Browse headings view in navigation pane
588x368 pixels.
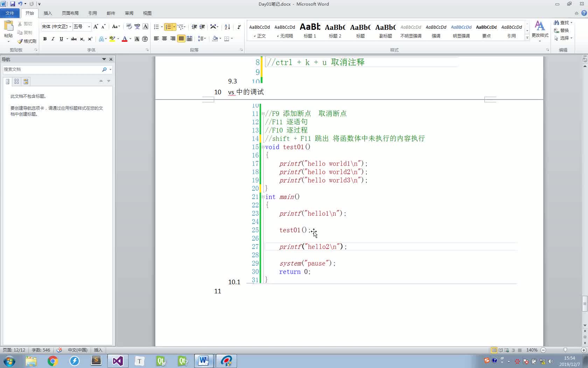point(7,81)
